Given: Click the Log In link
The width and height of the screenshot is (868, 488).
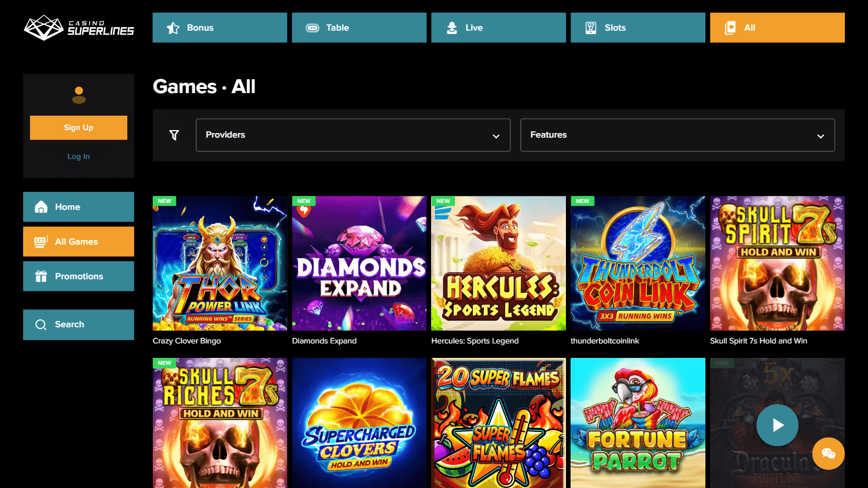Looking at the screenshot, I should point(79,157).
